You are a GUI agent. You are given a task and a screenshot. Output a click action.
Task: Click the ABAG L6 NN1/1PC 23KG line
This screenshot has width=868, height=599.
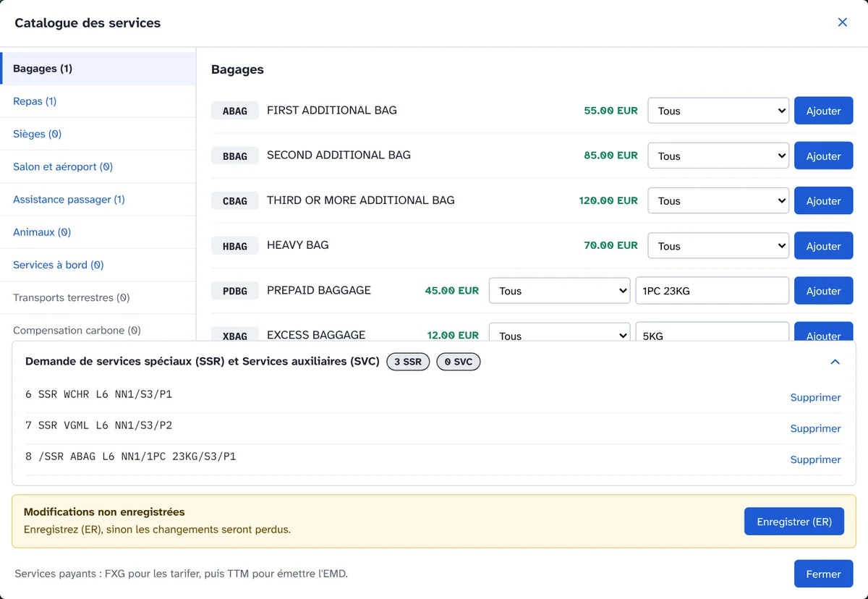click(130, 456)
